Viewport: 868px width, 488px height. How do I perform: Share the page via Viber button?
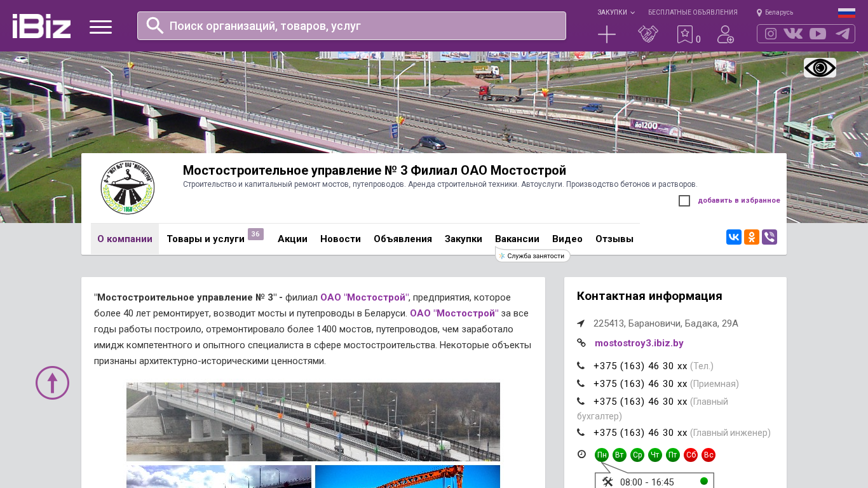(x=770, y=237)
